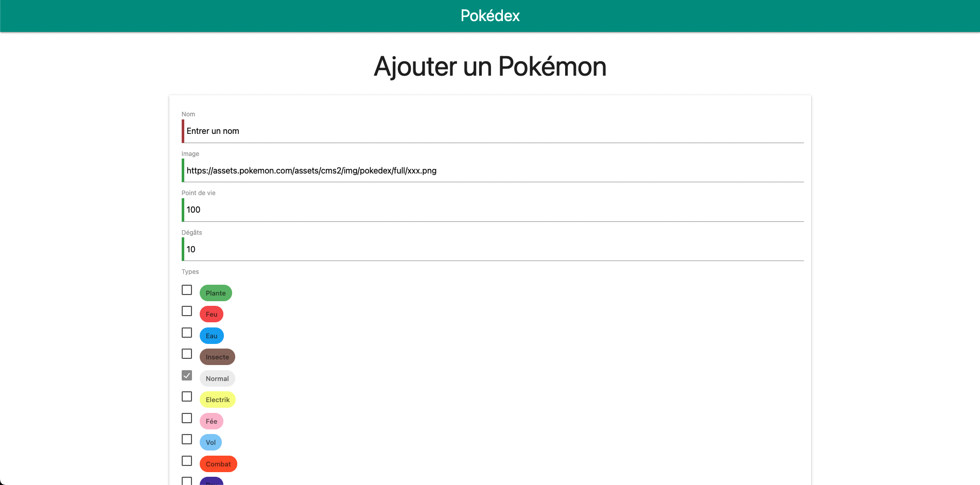Check the Insecte type checkbox
This screenshot has width=980, height=485.
(187, 354)
